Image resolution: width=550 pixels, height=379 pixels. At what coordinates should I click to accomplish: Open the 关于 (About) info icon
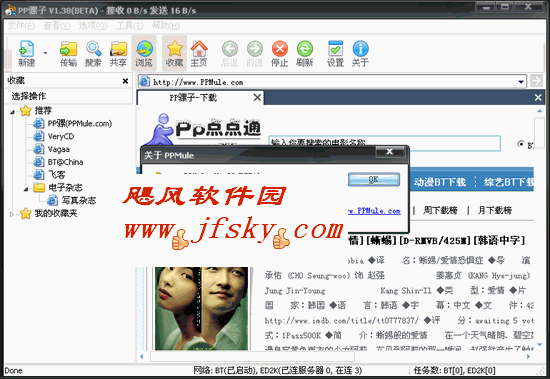coord(360,53)
